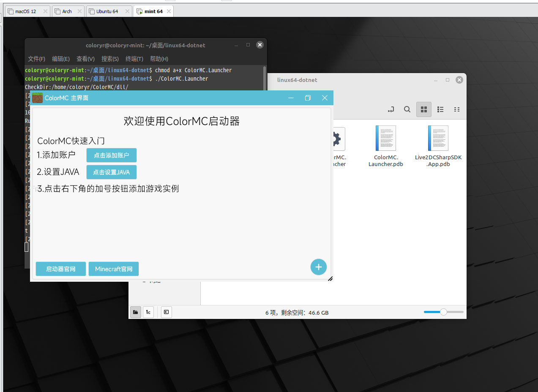Viewport: 538px width, 392px height.
Task: Open search in the linux64-dotnet file manager
Action: (x=407, y=109)
